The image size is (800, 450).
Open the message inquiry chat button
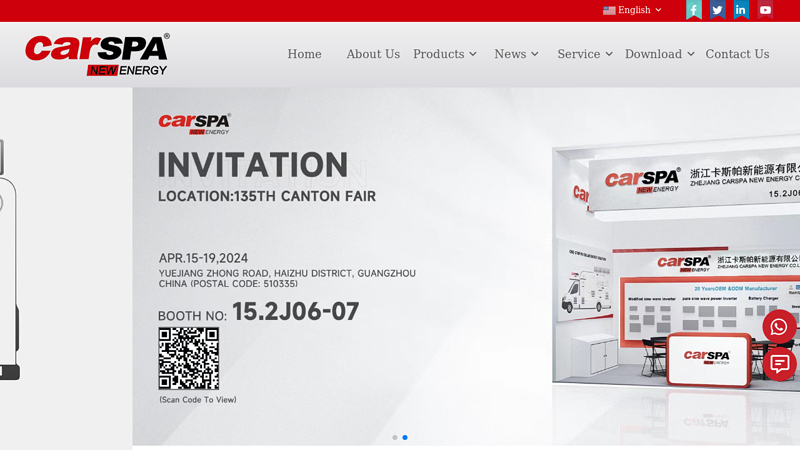point(779,364)
